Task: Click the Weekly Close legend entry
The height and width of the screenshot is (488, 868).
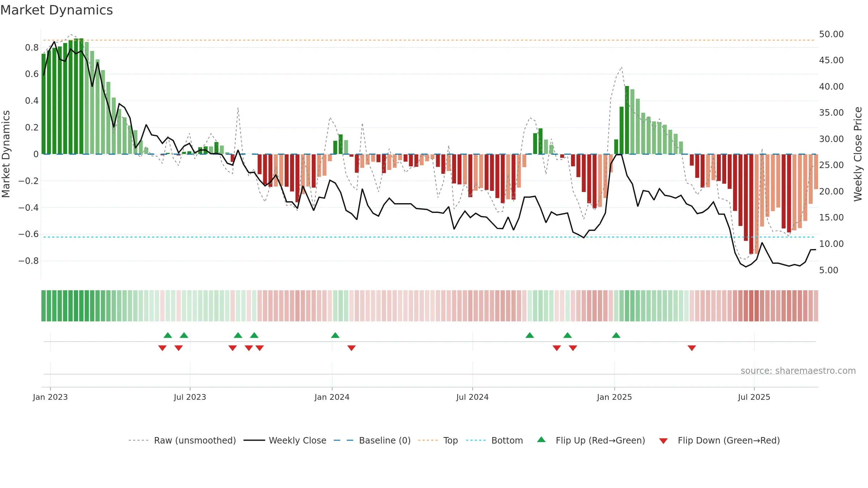Action: 285,440
